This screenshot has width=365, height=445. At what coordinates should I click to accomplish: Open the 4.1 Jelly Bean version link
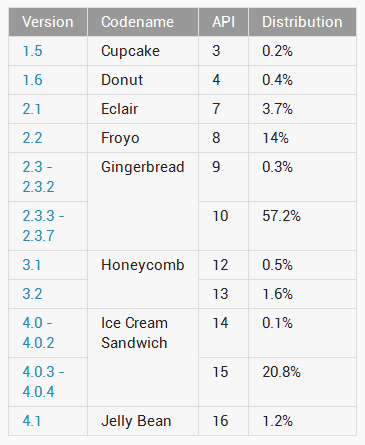pyautogui.click(x=32, y=421)
